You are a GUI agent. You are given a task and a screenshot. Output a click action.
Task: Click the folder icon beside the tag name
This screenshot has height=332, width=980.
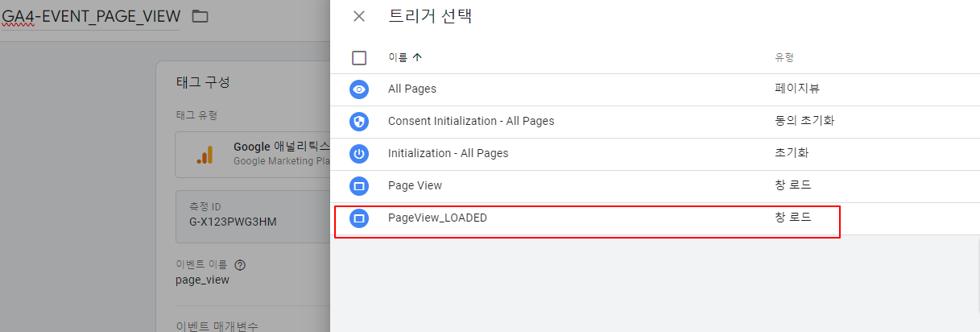point(200,16)
